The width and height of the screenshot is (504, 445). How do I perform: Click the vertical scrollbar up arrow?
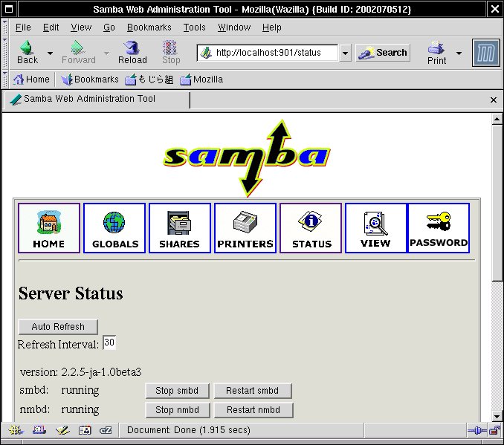coord(497,120)
